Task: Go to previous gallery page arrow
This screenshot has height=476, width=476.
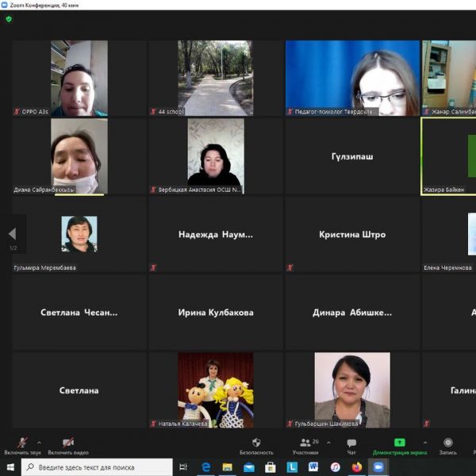Action: 12,234
